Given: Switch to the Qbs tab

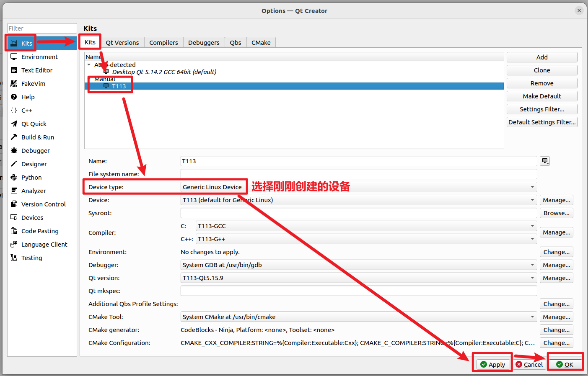Looking at the screenshot, I should tap(236, 42).
